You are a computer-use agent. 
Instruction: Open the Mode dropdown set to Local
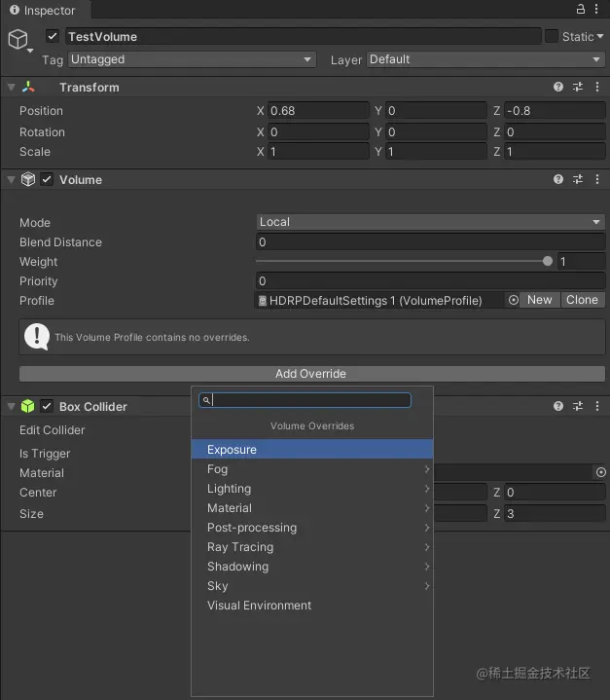click(x=430, y=222)
